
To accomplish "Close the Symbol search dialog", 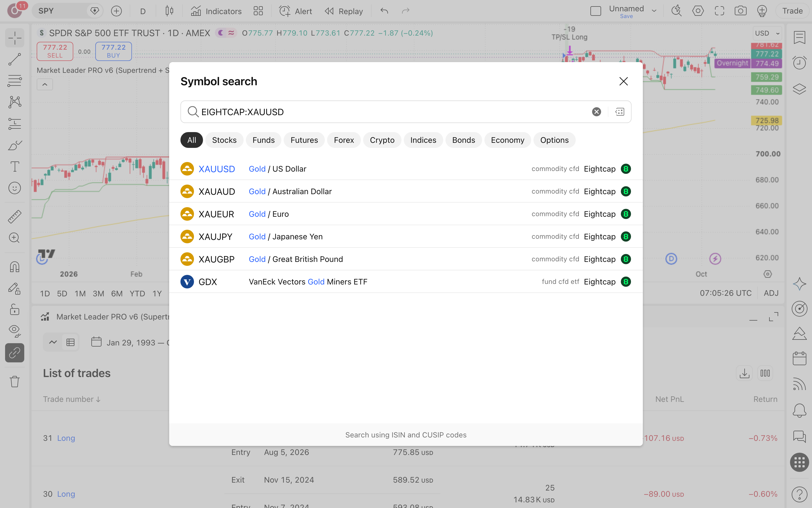I will [623, 81].
